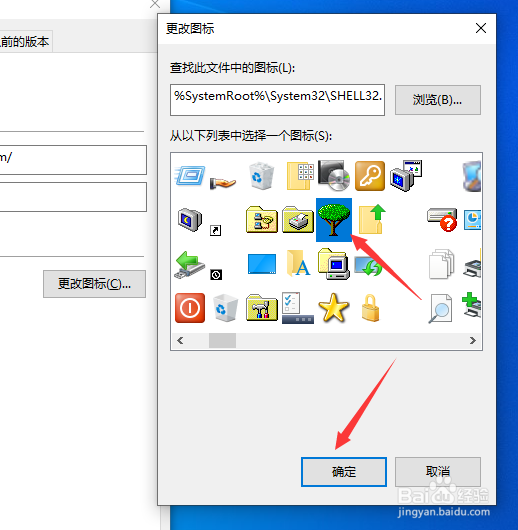
Task: Select the blue window frame icon
Action: point(190,176)
